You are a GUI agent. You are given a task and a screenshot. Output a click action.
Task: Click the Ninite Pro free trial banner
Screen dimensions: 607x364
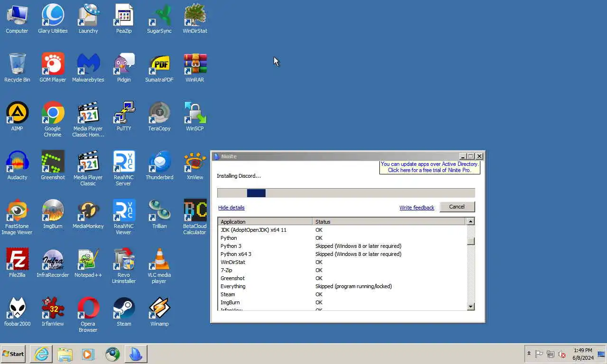point(430,167)
